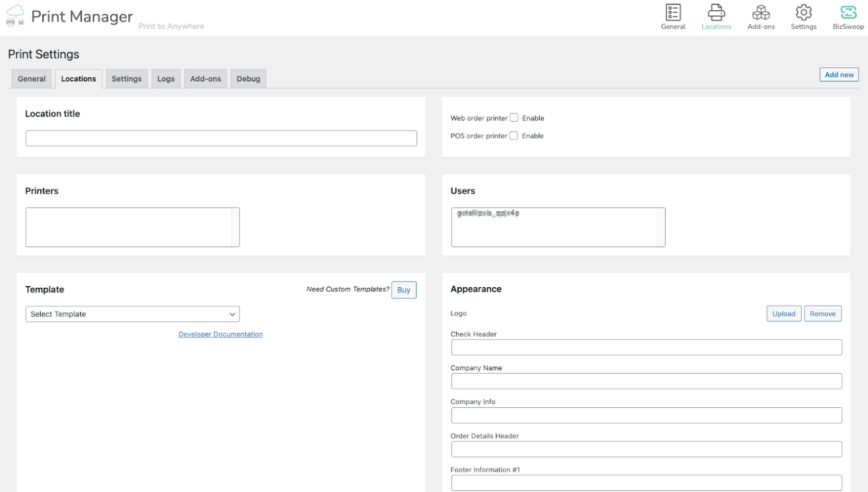Click Buy next to Need Custom Templates
This screenshot has width=868, height=492.
tap(403, 290)
